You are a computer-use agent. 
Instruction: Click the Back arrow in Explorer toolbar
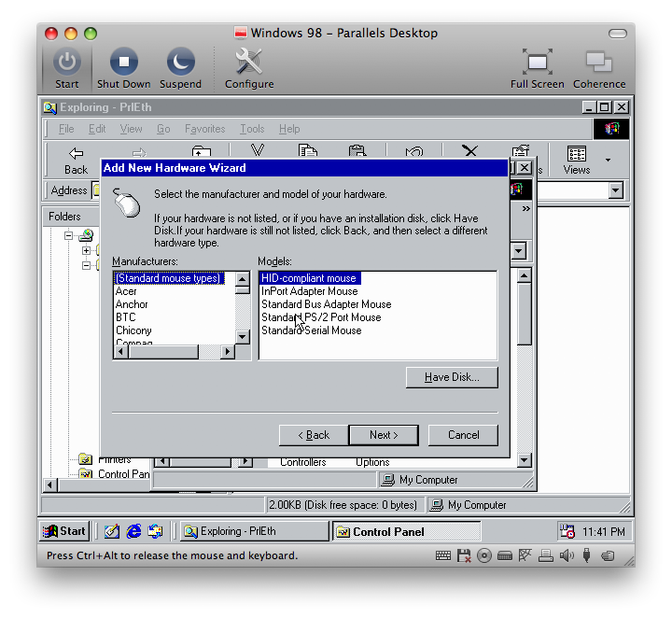[77, 153]
